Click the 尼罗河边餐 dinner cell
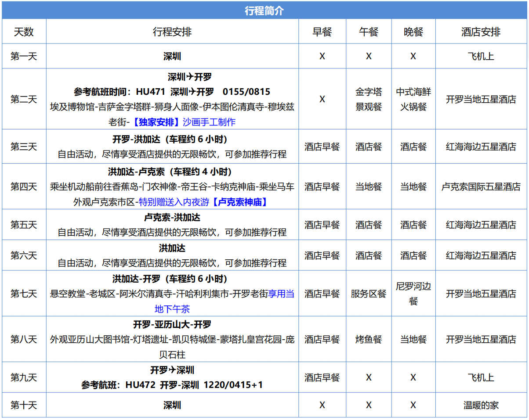 (x=413, y=294)
